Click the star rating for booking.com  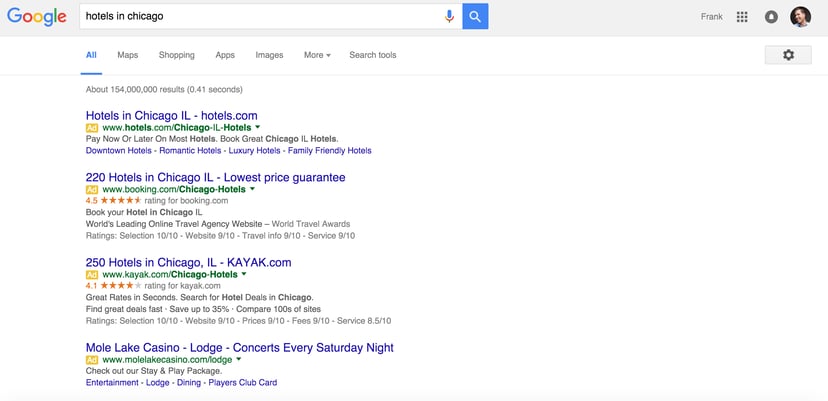click(121, 200)
